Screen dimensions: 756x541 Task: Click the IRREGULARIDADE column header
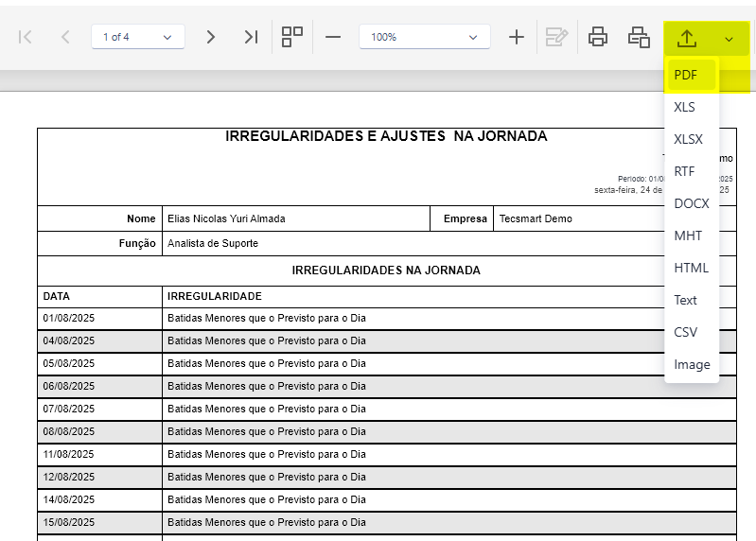[x=215, y=296]
